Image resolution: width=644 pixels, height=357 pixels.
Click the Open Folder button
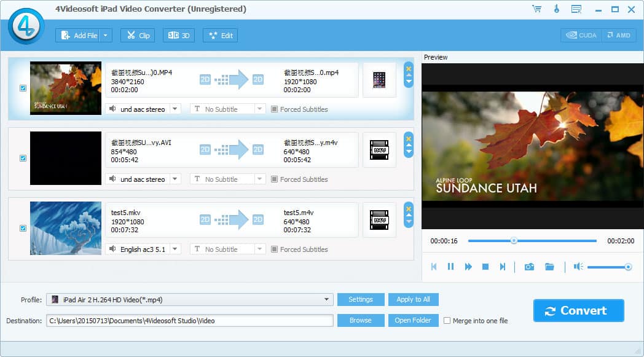pyautogui.click(x=413, y=320)
